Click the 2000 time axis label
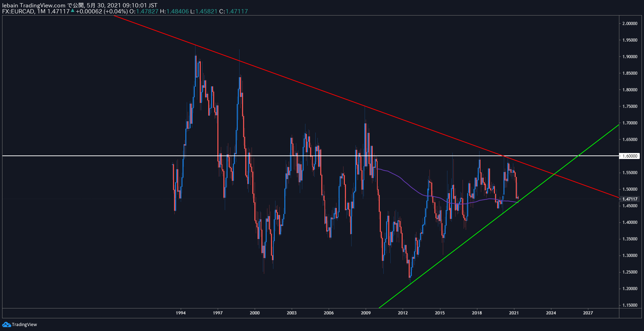 click(x=255, y=313)
